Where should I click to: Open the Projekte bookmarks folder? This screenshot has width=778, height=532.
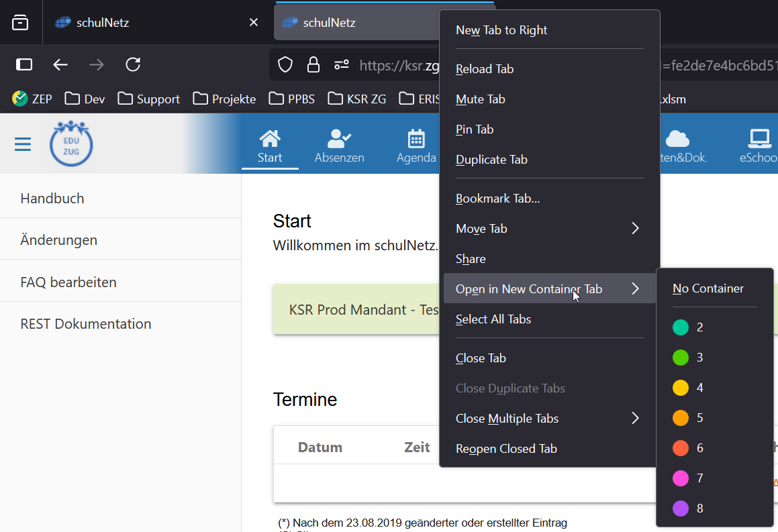[x=224, y=99]
